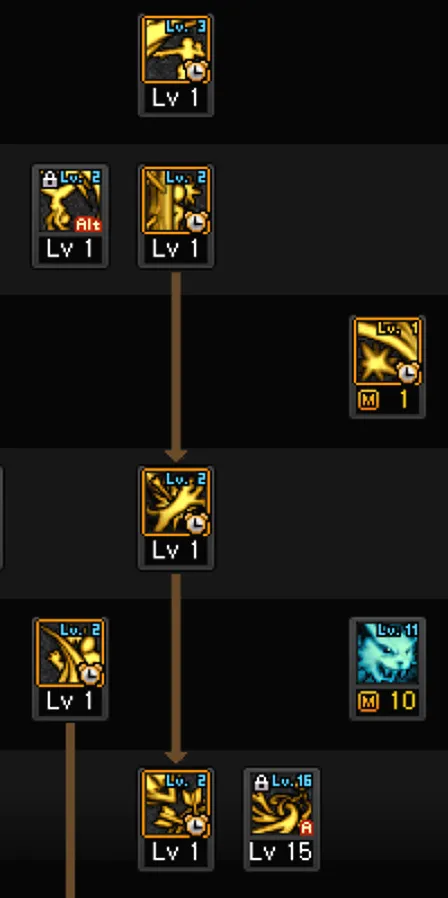Select the locked golden swirl skill Lv. 16
448x898 pixels.
[x=281, y=804]
